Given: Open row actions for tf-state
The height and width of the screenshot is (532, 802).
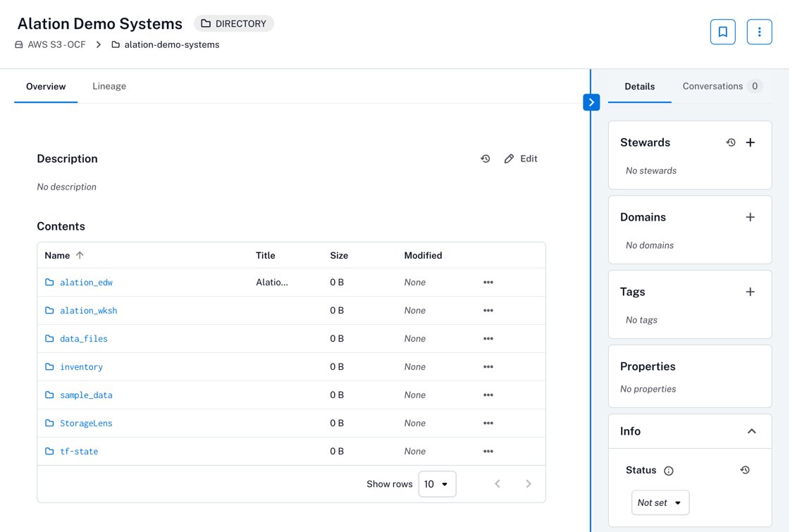Looking at the screenshot, I should point(488,451).
